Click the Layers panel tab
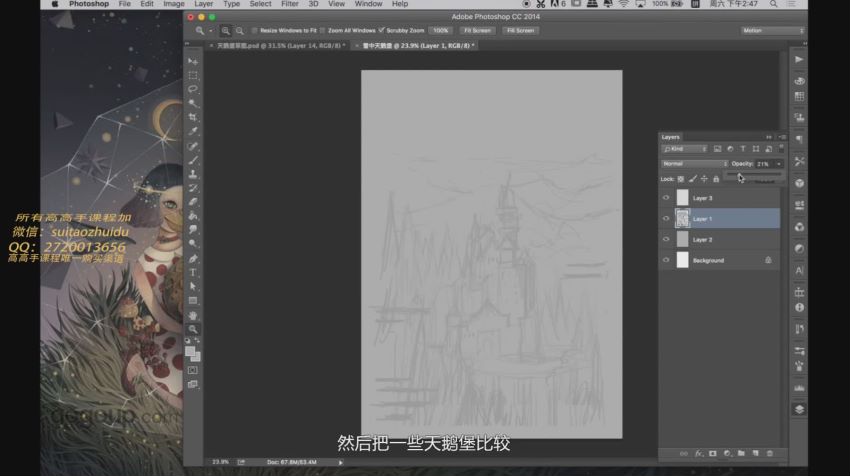 (671, 137)
